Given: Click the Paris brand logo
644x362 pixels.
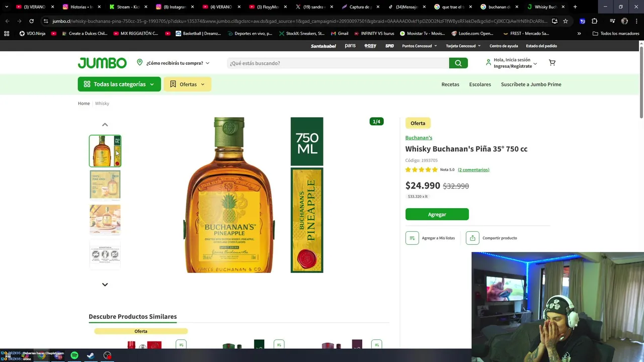Looking at the screenshot, I should 350,46.
